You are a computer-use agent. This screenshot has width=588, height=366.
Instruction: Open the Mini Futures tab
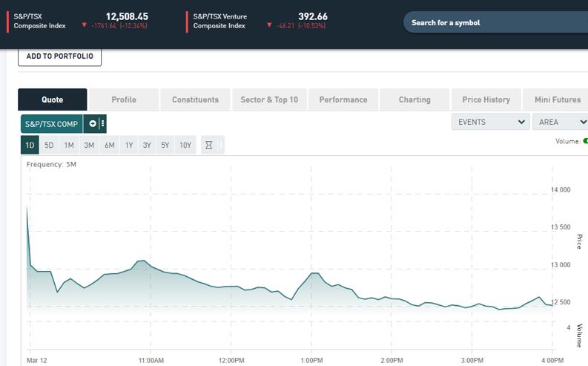555,99
